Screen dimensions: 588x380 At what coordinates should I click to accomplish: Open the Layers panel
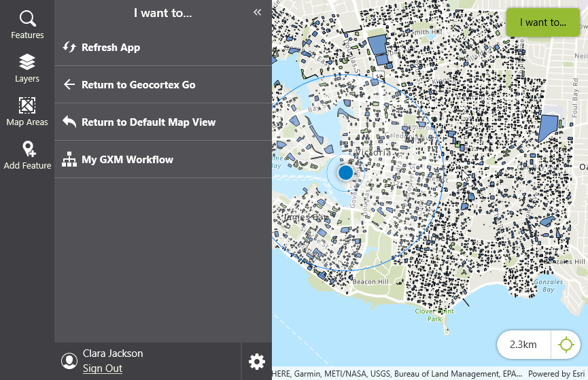(27, 68)
